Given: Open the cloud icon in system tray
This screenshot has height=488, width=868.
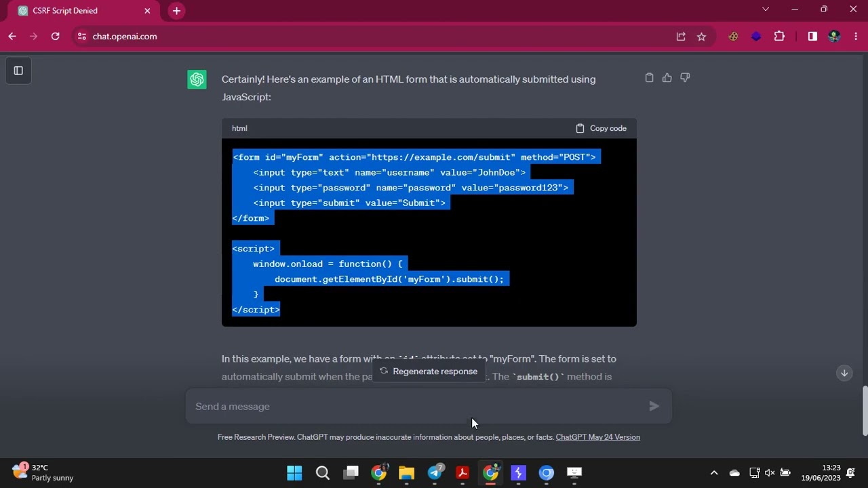Looking at the screenshot, I should point(734,473).
